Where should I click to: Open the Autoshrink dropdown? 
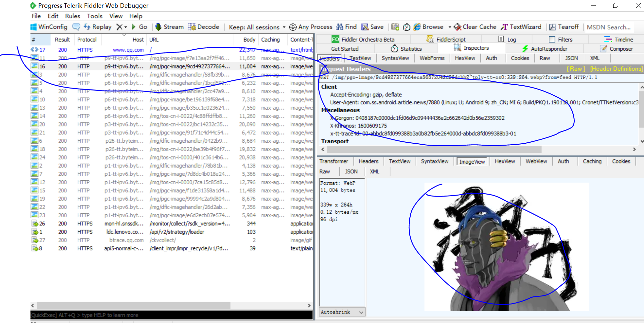[342, 312]
